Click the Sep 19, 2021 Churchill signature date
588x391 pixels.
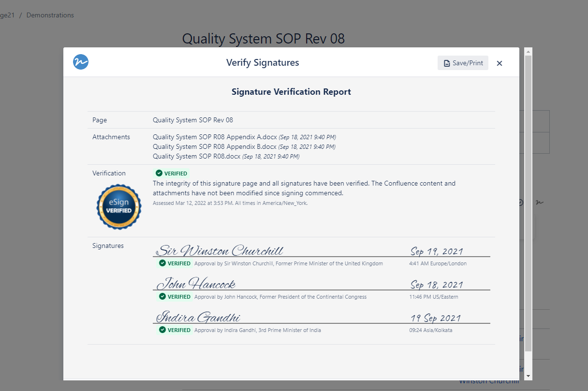437,251
